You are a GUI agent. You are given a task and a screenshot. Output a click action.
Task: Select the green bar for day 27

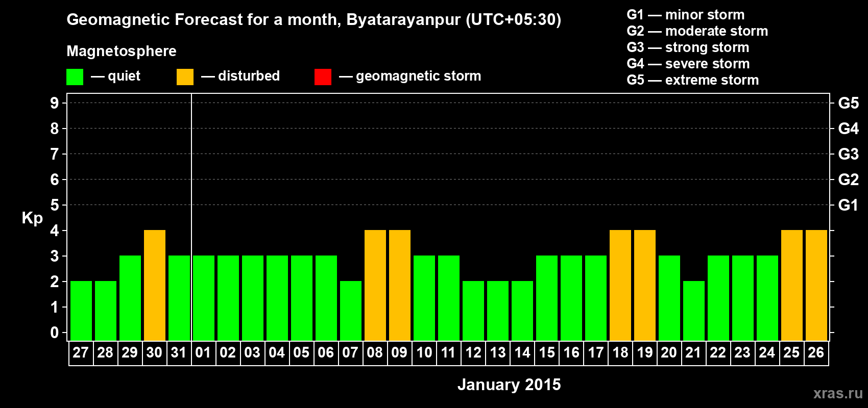pos(81,311)
